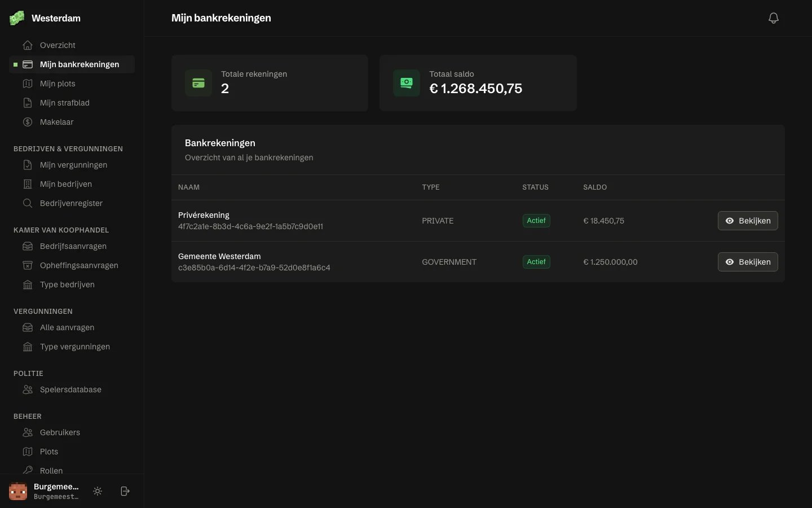Click the PRIVATE type cell
The width and height of the screenshot is (812, 508).
click(x=438, y=221)
